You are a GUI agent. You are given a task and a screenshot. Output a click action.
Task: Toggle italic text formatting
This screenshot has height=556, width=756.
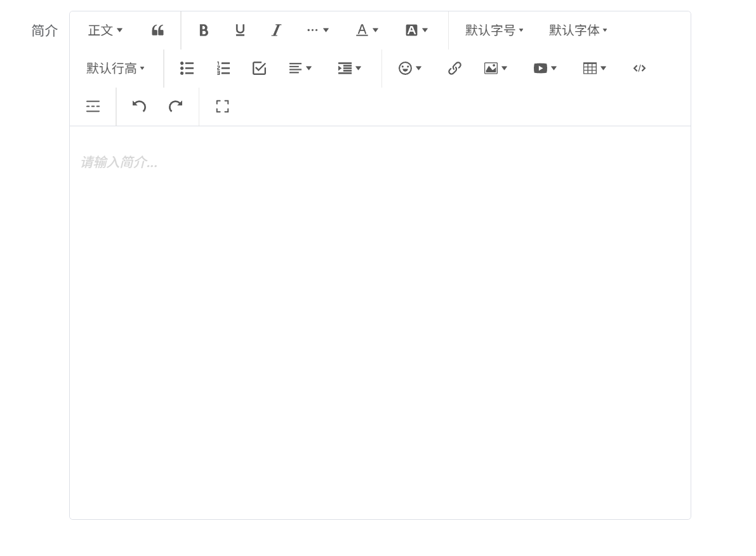[276, 30]
